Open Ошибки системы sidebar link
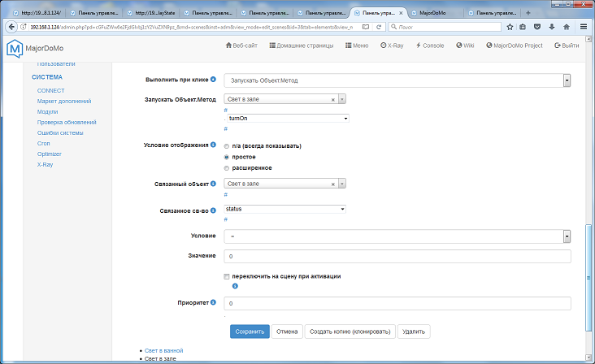This screenshot has height=364, width=595. [60, 133]
